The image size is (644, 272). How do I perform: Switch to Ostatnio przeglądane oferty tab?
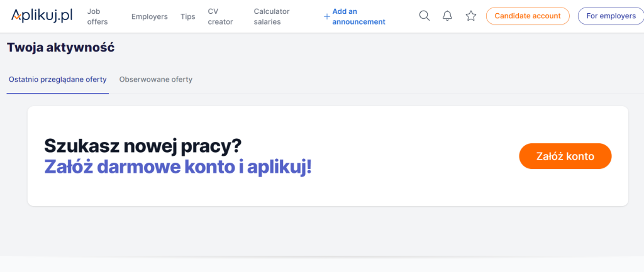pyautogui.click(x=58, y=80)
